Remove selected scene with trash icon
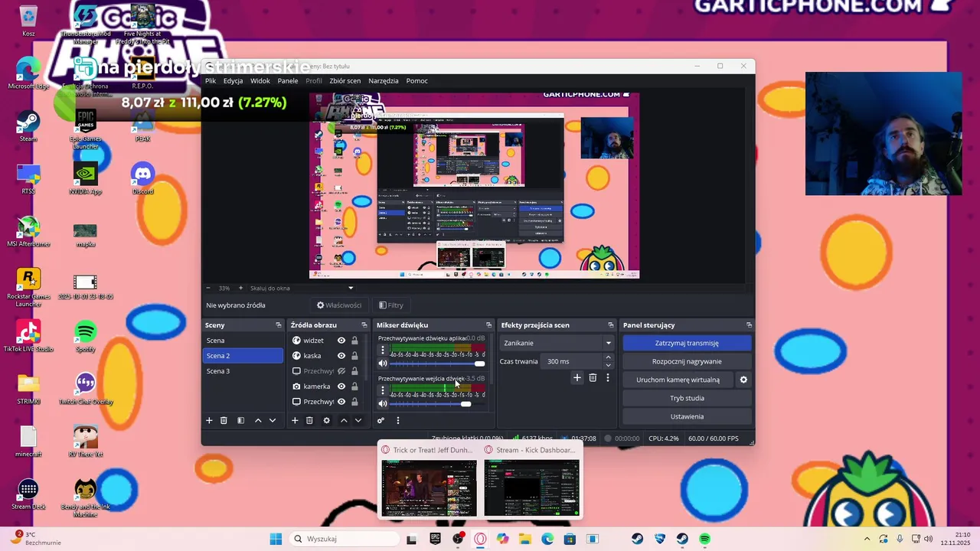980x551 pixels. [224, 420]
